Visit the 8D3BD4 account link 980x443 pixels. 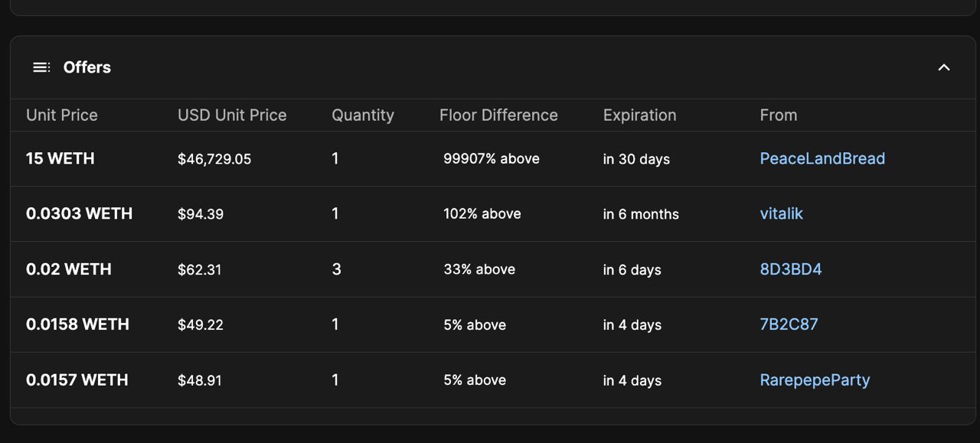point(791,269)
